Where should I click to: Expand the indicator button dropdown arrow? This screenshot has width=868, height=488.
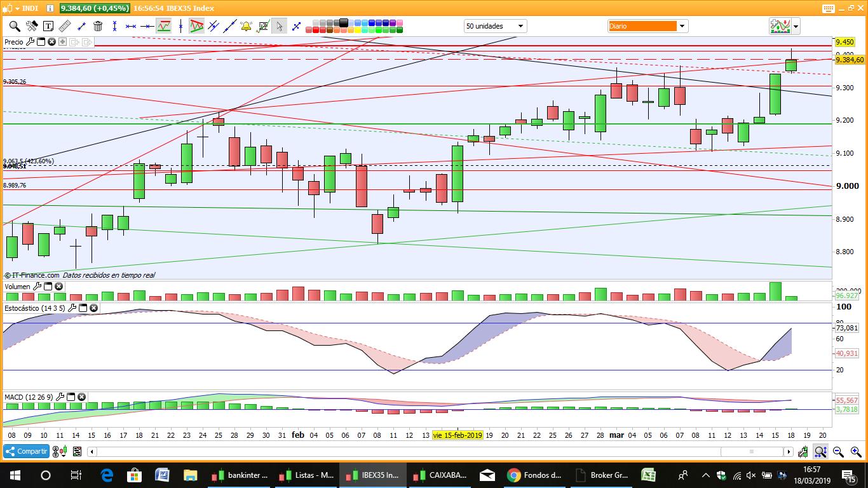796,26
